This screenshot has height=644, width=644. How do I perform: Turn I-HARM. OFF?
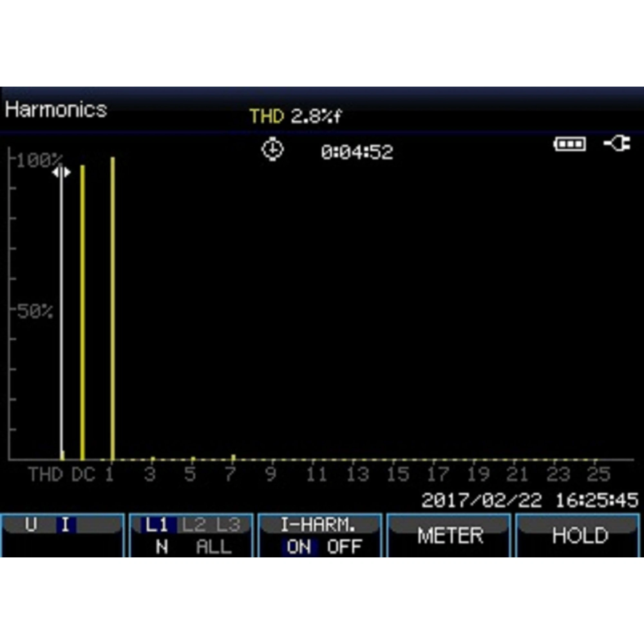point(344,547)
